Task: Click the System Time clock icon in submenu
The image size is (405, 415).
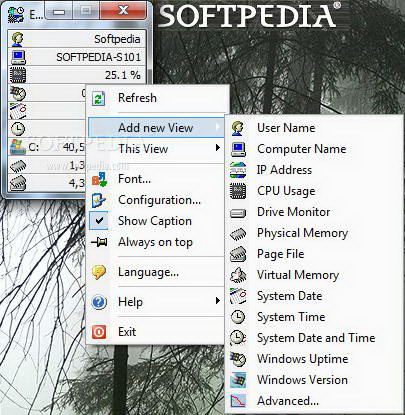Action: [x=238, y=317]
